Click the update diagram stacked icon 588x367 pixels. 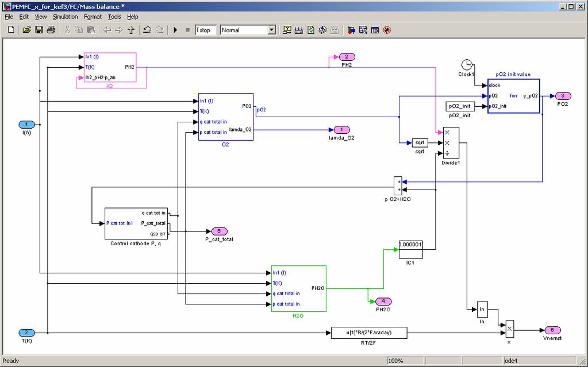point(323,30)
